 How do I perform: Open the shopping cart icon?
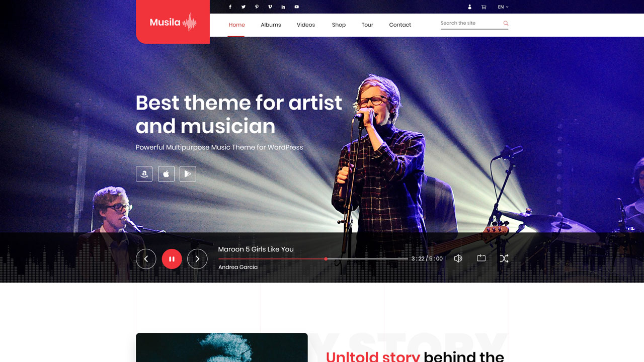click(484, 7)
